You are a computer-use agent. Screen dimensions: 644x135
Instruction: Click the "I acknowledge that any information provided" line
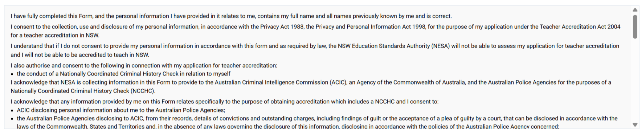[x=224, y=102]
